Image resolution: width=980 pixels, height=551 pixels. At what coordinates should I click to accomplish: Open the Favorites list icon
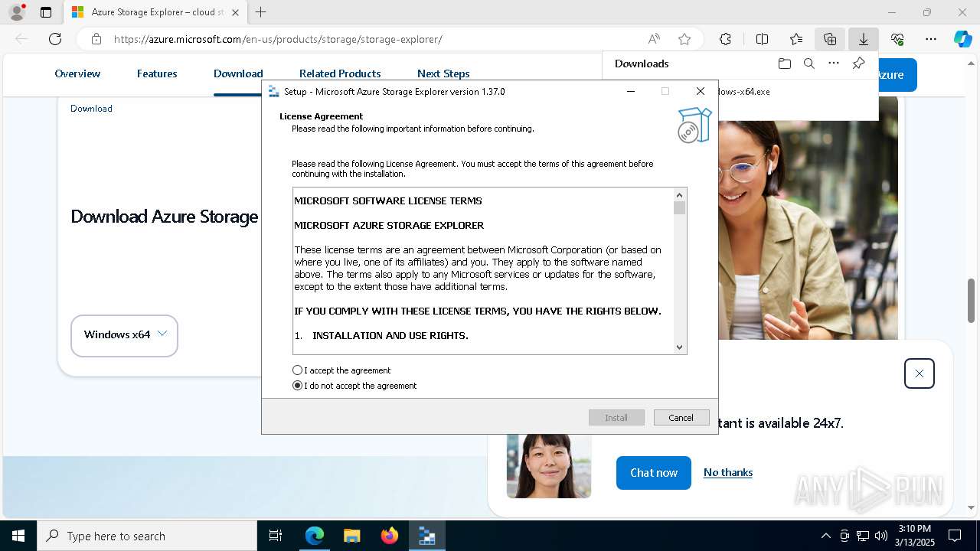point(796,39)
